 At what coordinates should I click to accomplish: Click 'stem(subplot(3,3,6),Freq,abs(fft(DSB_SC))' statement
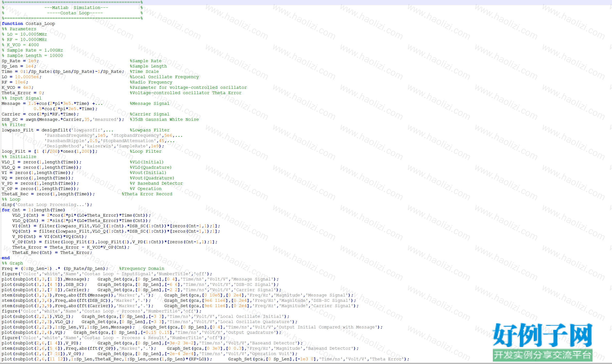tap(76, 301)
